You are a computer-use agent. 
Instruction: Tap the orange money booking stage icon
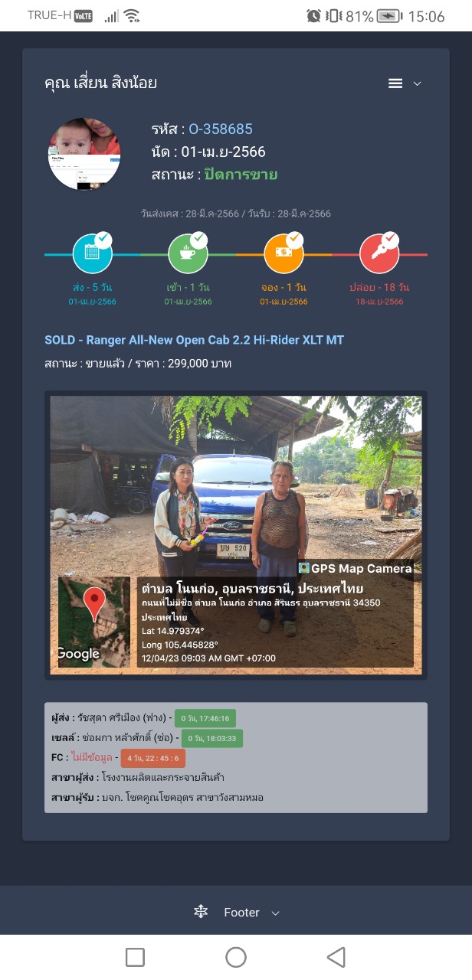[x=284, y=254]
